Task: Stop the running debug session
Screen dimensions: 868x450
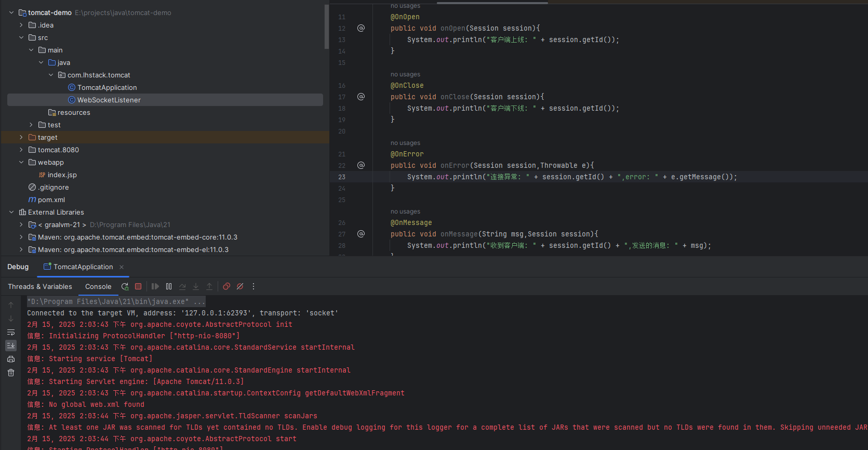Action: (138, 286)
